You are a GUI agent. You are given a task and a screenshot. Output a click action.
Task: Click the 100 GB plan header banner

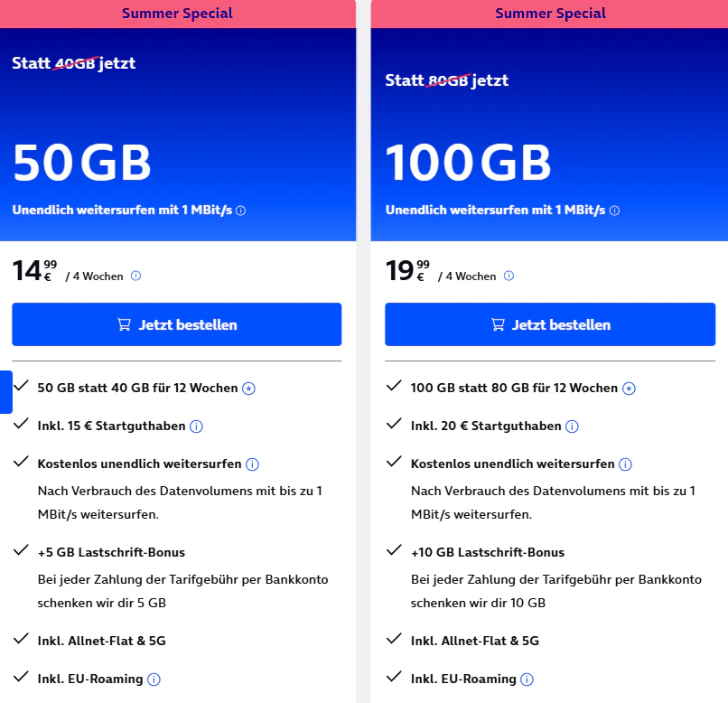pos(549,135)
